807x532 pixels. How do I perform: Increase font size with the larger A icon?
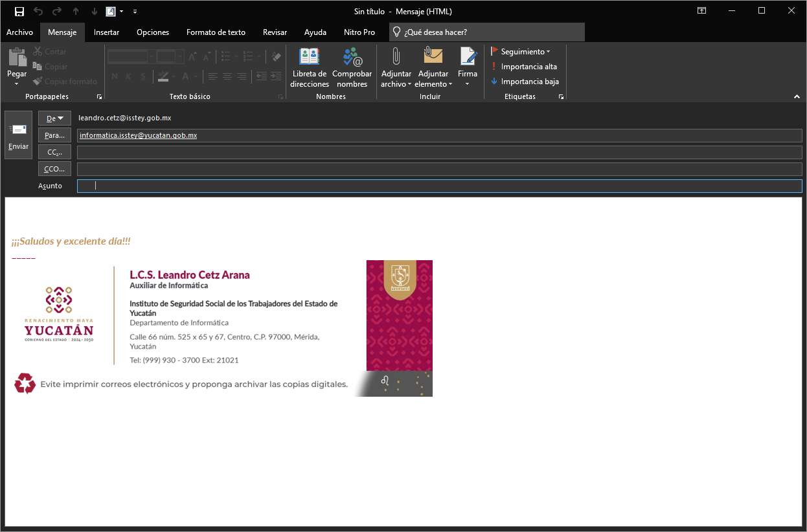192,57
